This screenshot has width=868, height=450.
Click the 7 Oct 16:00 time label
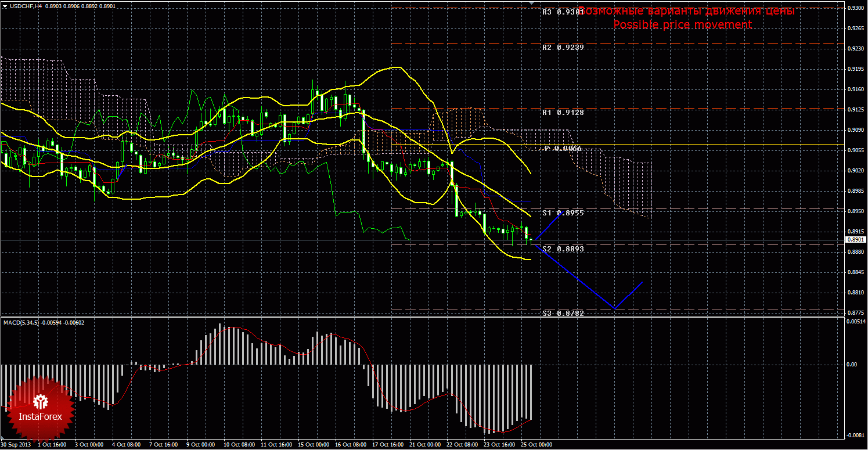pos(163,445)
